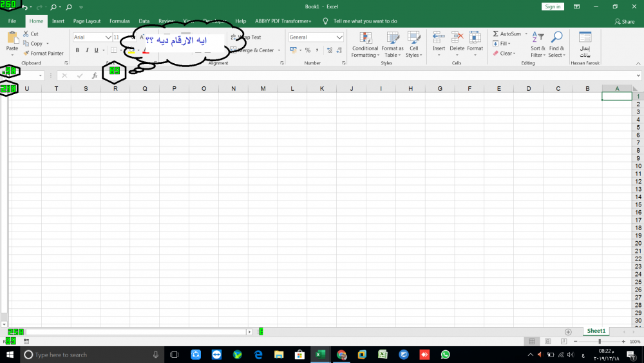Open Microsoft Edge from taskbar
This screenshot has width=644, height=363.
tap(258, 355)
